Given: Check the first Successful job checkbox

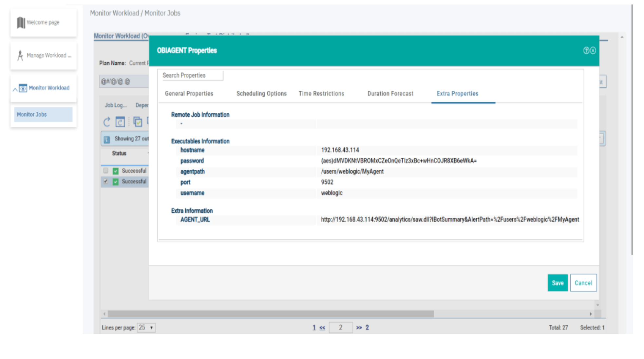Looking at the screenshot, I should (105, 171).
